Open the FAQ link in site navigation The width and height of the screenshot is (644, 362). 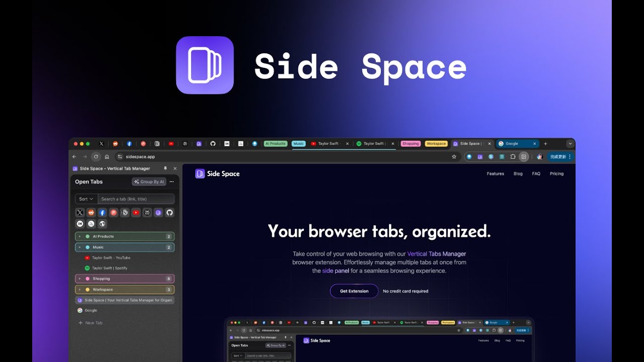coord(536,173)
